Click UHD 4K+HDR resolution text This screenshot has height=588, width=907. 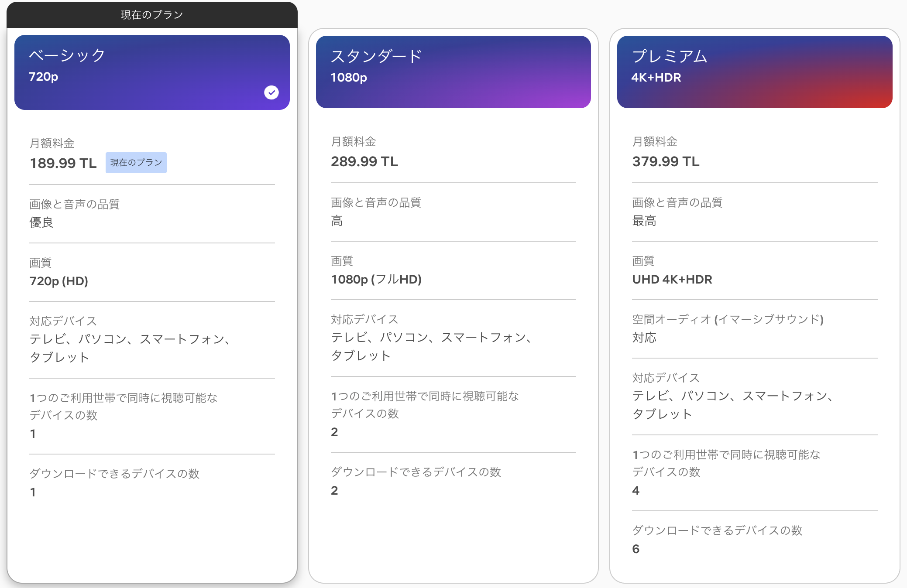coord(672,279)
